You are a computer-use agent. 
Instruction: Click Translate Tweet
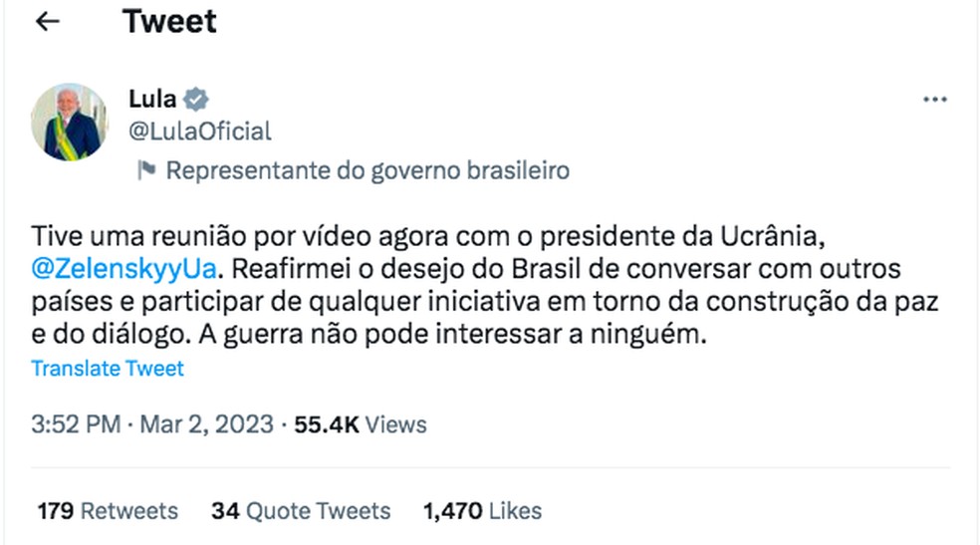point(108,368)
